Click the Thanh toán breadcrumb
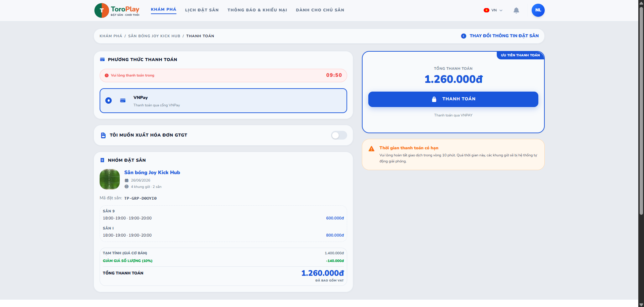Image resolution: width=644 pixels, height=307 pixels. coord(200,36)
